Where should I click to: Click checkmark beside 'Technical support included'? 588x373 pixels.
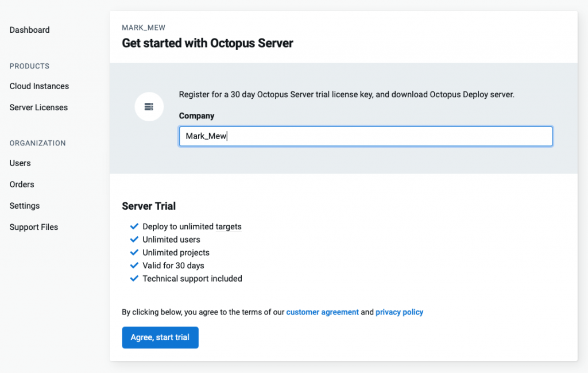[134, 278]
